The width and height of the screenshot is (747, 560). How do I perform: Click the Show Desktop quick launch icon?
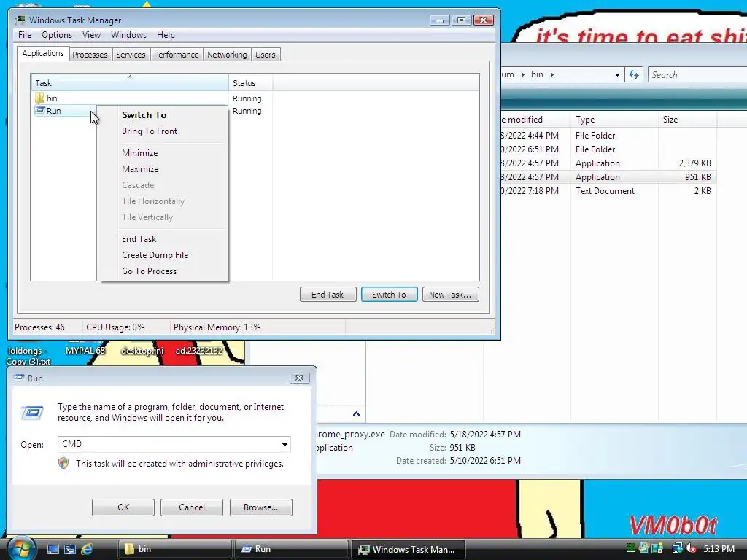(x=53, y=549)
